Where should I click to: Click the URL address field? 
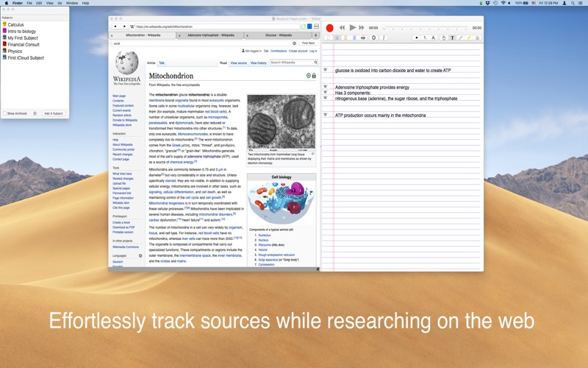[x=218, y=26]
